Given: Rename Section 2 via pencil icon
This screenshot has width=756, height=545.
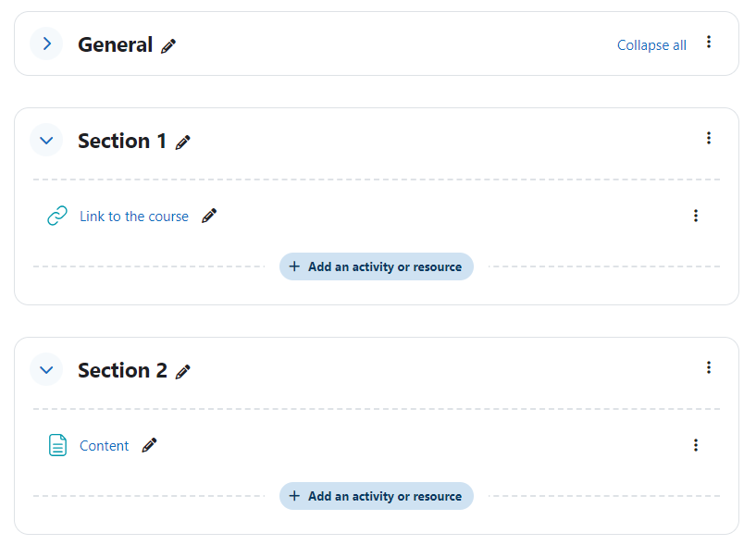Looking at the screenshot, I should [182, 372].
